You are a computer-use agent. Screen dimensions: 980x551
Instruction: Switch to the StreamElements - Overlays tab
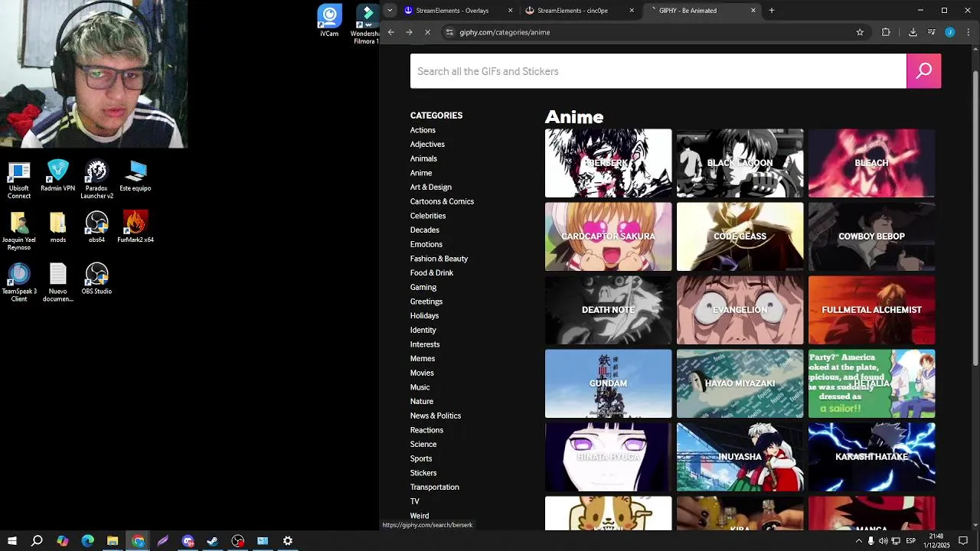pyautogui.click(x=458, y=11)
